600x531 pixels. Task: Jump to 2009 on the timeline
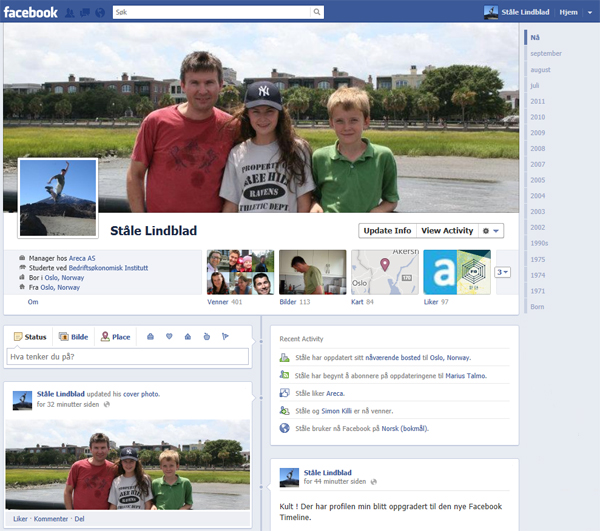[538, 133]
